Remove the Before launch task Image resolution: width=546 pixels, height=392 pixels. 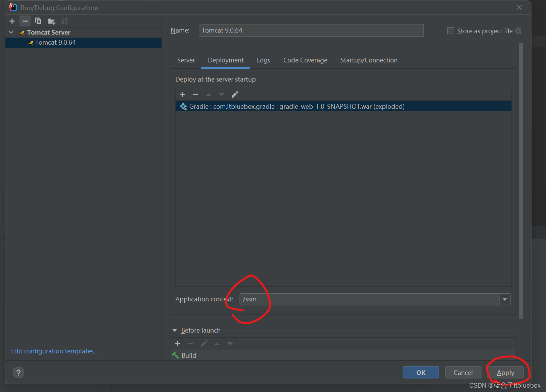click(x=191, y=344)
